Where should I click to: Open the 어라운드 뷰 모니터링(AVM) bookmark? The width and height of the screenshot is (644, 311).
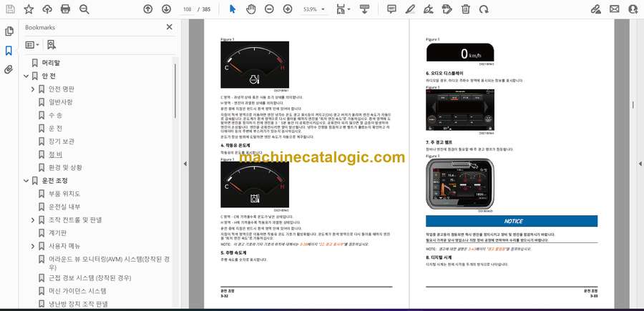109,263
